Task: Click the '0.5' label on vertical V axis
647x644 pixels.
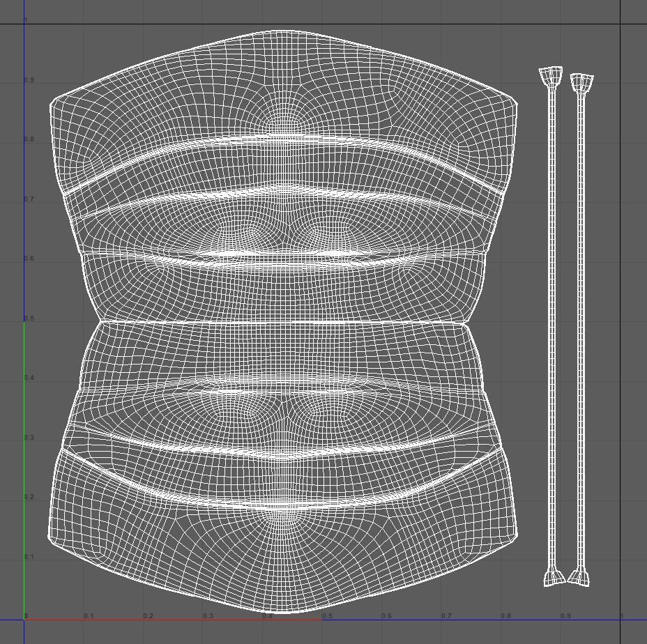Action: [29, 319]
